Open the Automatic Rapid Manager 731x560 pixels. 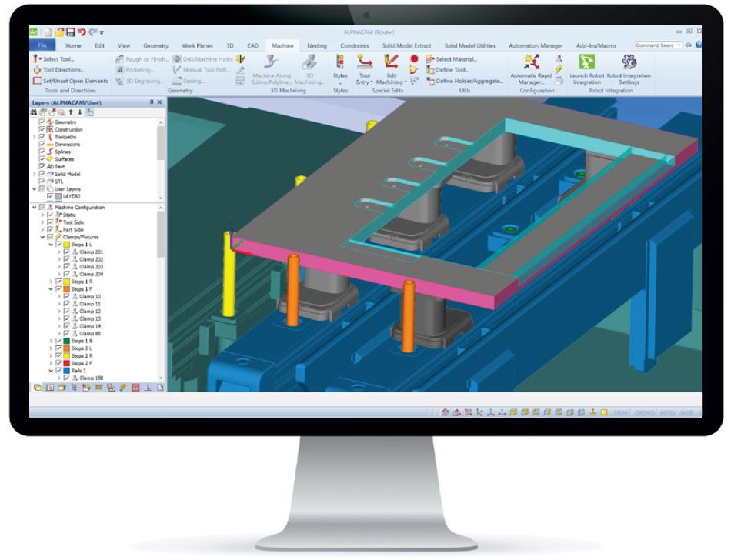[531, 69]
